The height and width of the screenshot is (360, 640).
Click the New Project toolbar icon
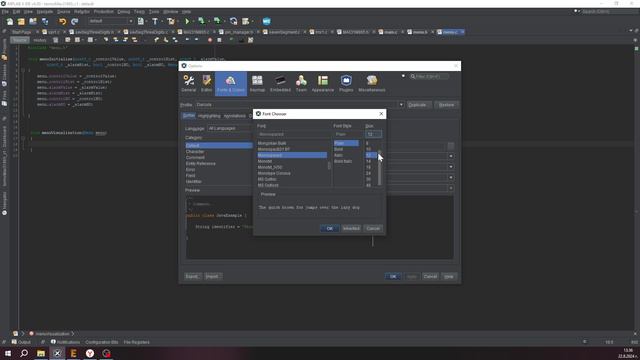point(21,21)
